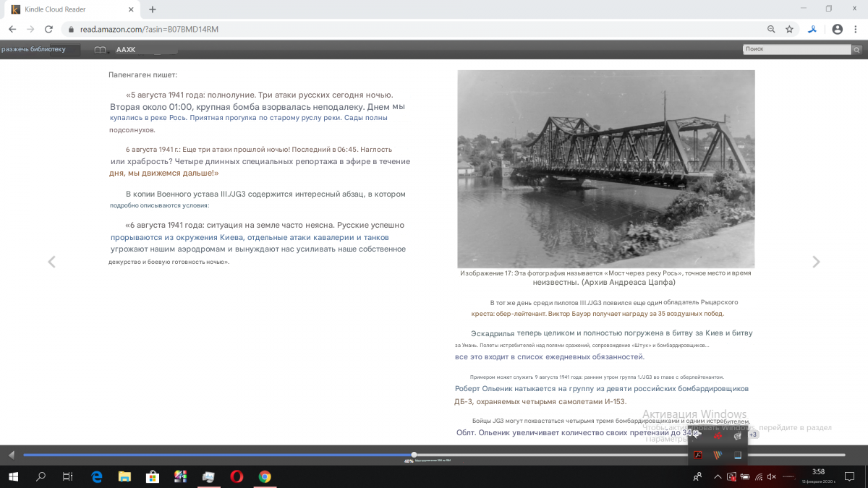This screenshot has height=488, width=868.
Task: Click the Kindle search magnifier button
Action: pyautogui.click(x=856, y=50)
